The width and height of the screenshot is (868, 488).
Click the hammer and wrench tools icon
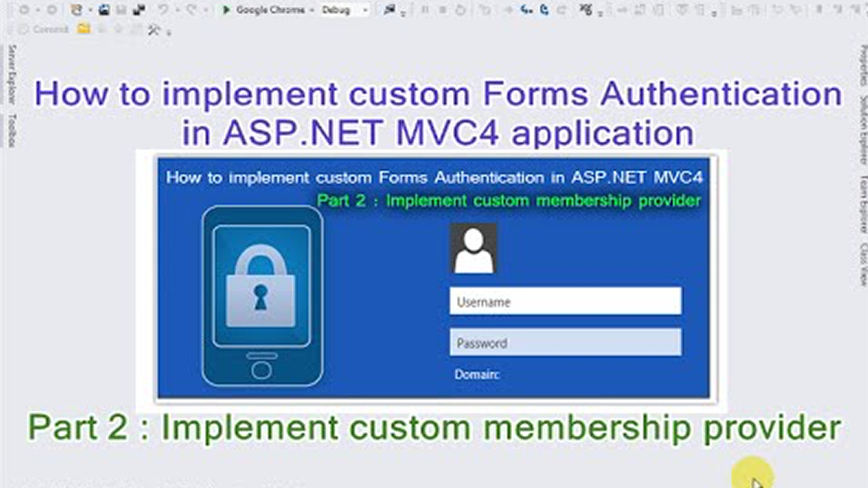coord(153,30)
